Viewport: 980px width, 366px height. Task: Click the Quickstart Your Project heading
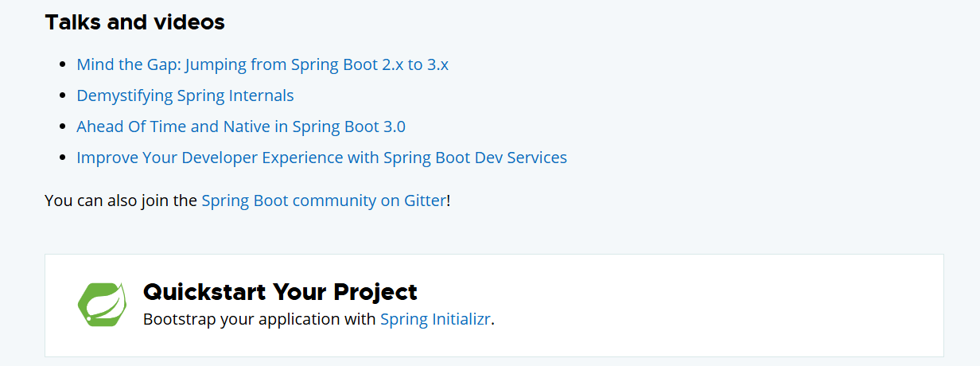(280, 292)
